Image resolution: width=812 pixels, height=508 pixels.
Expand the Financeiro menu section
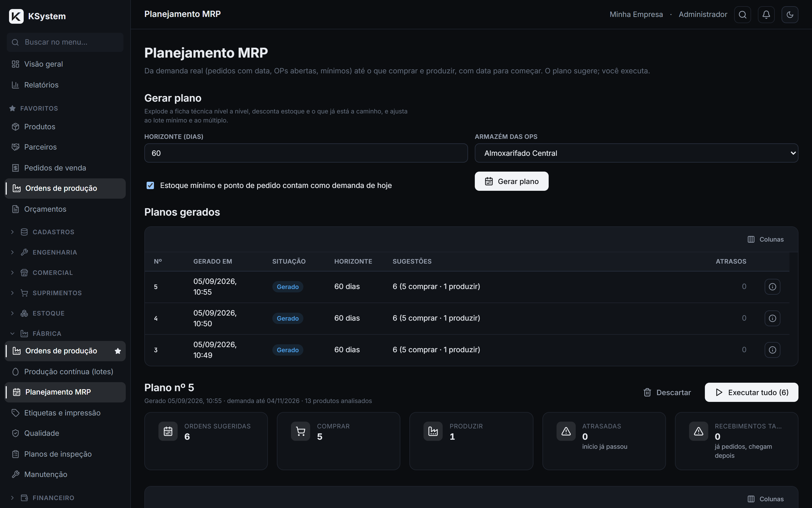tap(65, 498)
